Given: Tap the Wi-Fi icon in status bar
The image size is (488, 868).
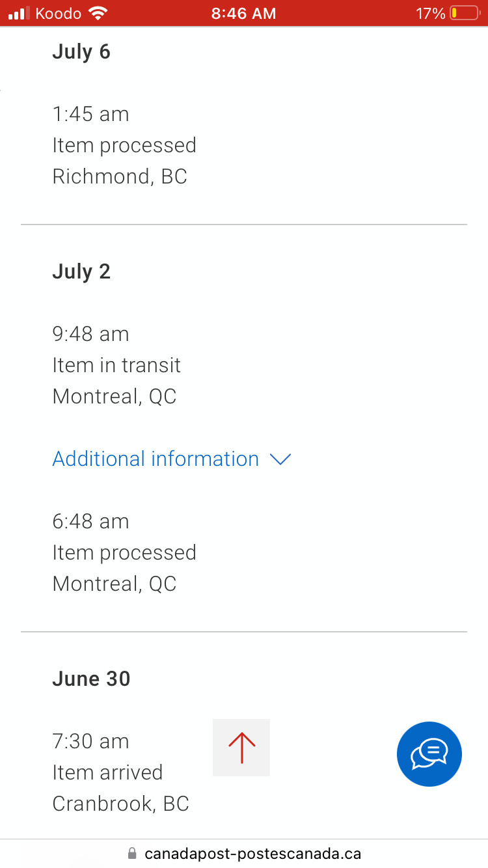Looking at the screenshot, I should click(98, 13).
